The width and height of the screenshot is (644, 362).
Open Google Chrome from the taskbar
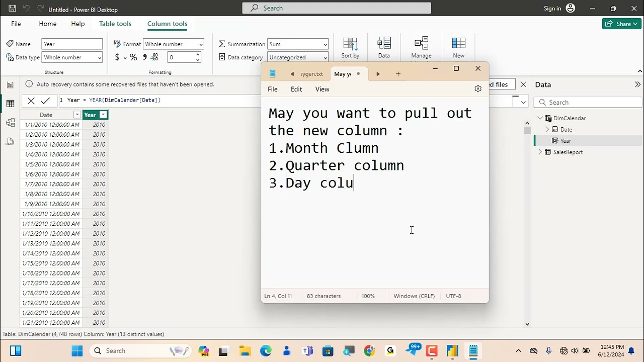(x=370, y=351)
